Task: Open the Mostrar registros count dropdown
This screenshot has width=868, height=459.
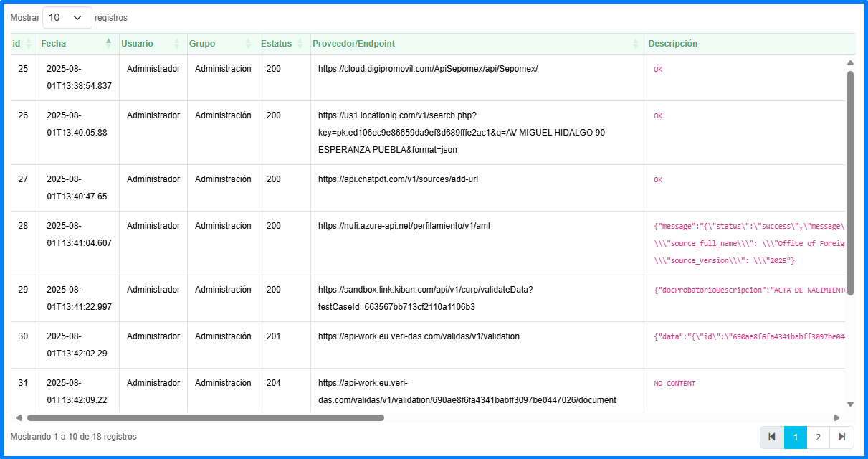Action: coord(67,17)
